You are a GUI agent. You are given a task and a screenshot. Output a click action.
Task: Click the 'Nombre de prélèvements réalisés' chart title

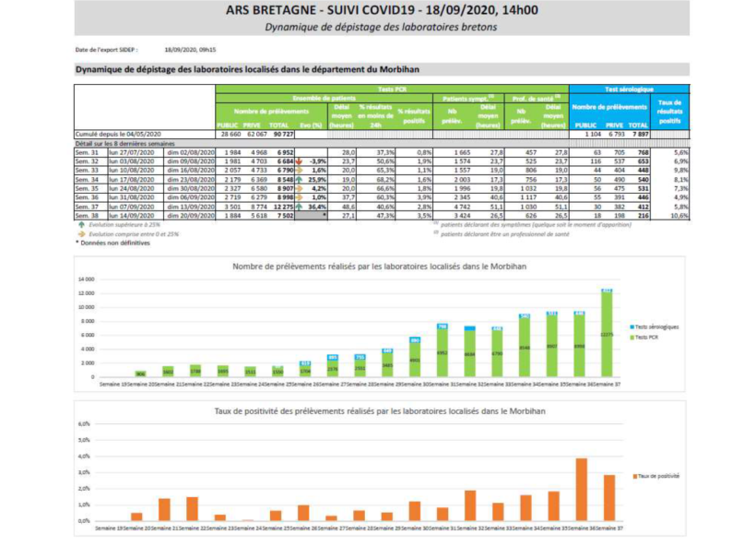380,267
